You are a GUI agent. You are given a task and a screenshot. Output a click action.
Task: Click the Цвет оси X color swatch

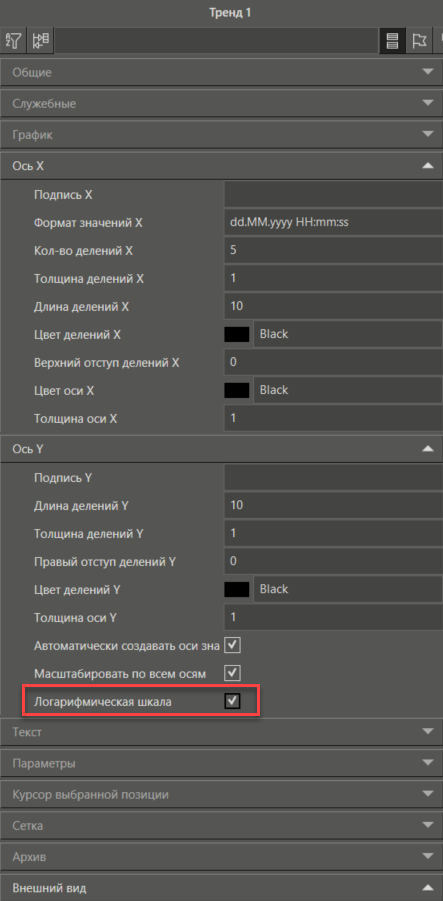click(237, 390)
